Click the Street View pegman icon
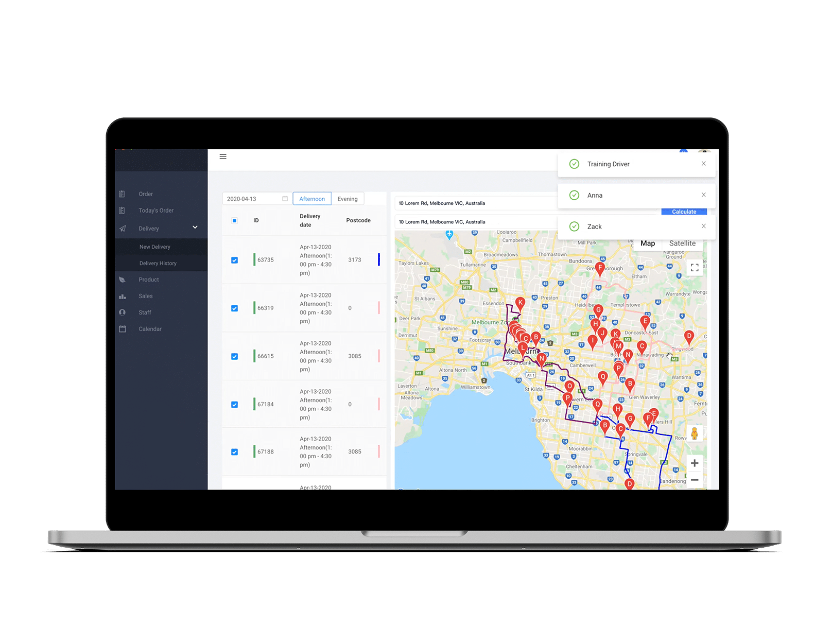 coord(695,433)
